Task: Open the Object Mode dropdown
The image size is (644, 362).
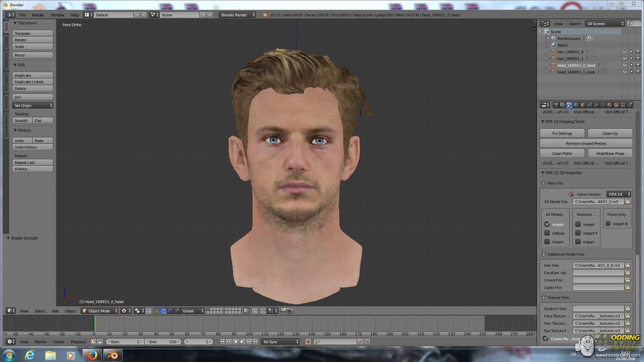Action: point(100,311)
